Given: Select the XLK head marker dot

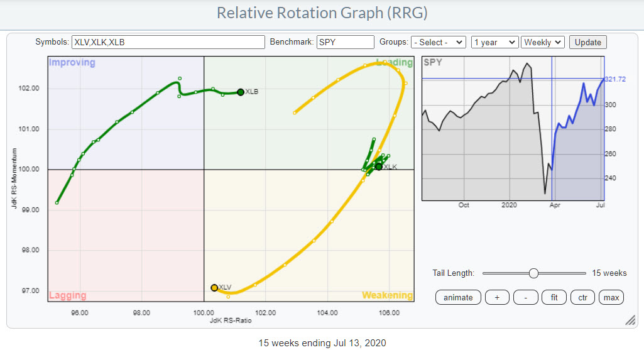Looking at the screenshot, I should (x=378, y=167).
